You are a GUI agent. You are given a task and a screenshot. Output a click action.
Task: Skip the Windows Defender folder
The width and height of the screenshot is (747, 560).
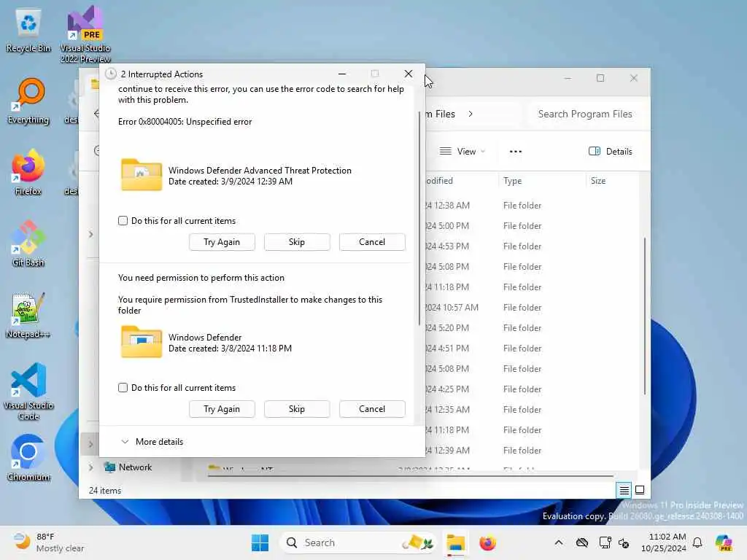(x=297, y=409)
